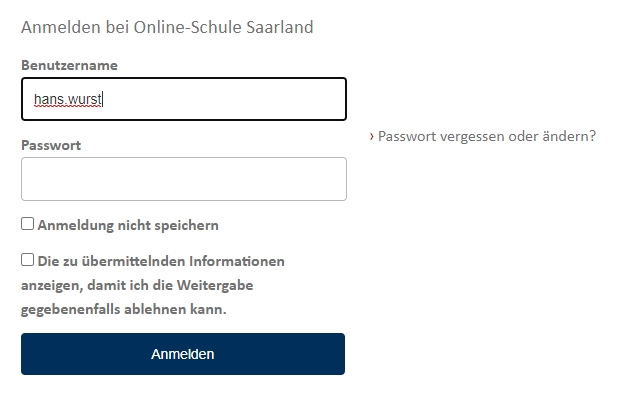Click the Anmeldung nicht speichern label text
640x405 pixels.
128,225
